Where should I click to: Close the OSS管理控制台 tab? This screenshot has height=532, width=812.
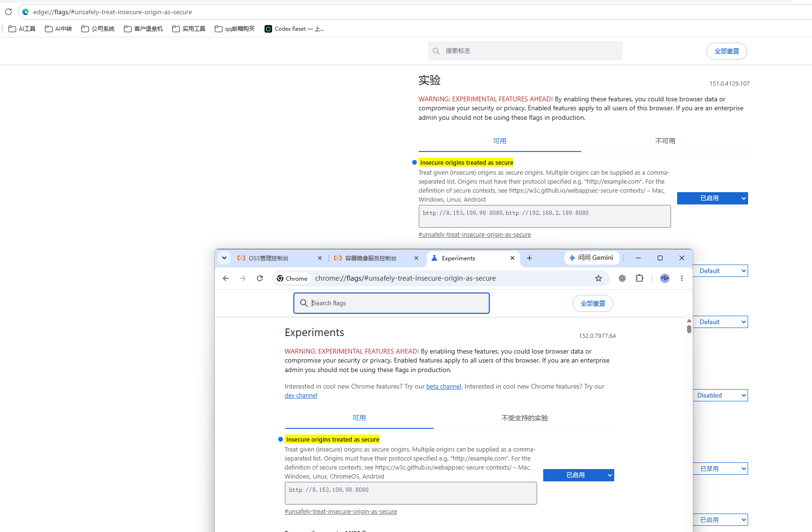coord(320,258)
